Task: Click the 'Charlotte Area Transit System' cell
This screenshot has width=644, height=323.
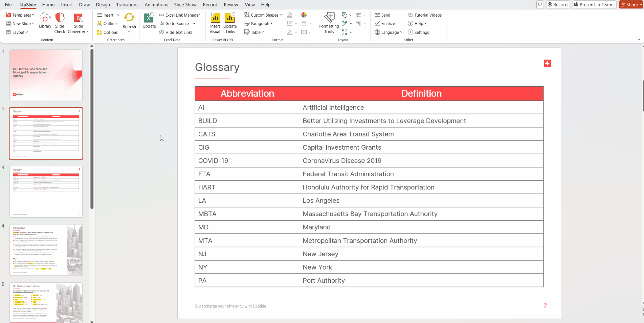Action: [421, 134]
